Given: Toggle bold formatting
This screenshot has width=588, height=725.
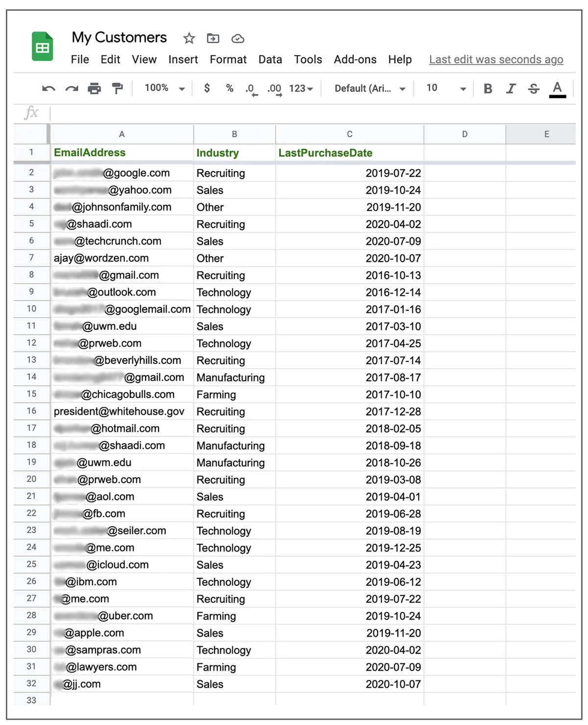Looking at the screenshot, I should (488, 89).
